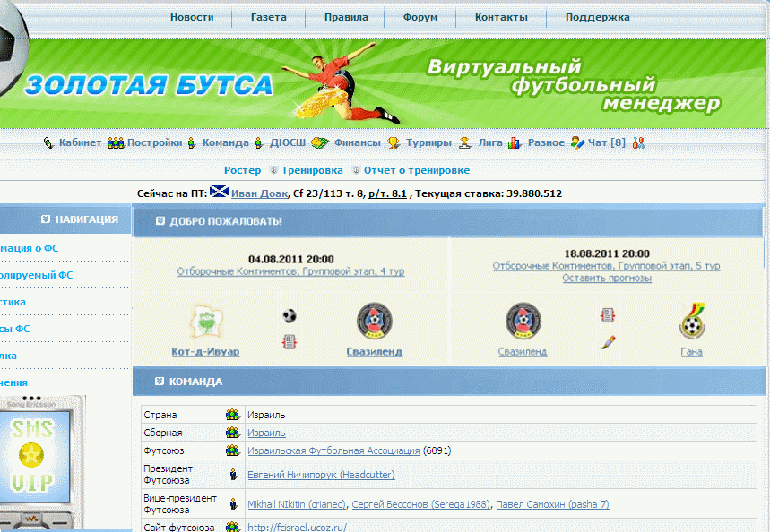The height and width of the screenshot is (532, 770).
Task: Click the Гана team emblem
Action: 691,322
